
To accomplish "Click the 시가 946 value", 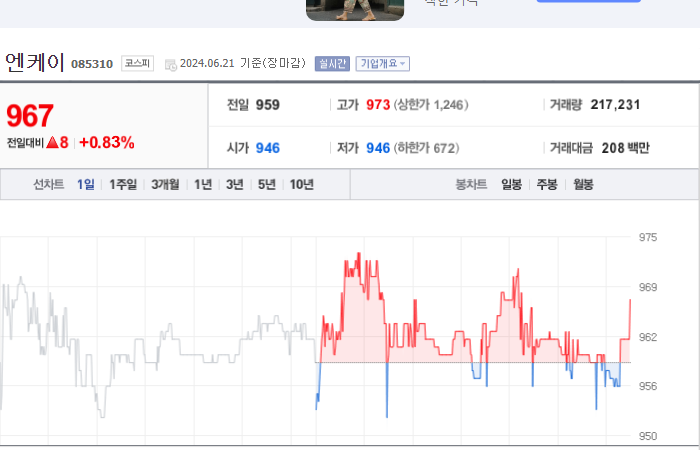I will (268, 148).
